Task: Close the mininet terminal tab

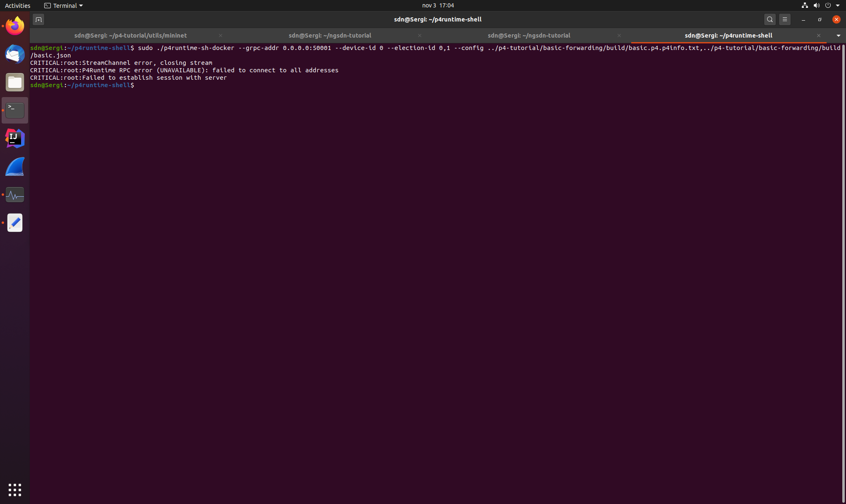Action: click(221, 36)
